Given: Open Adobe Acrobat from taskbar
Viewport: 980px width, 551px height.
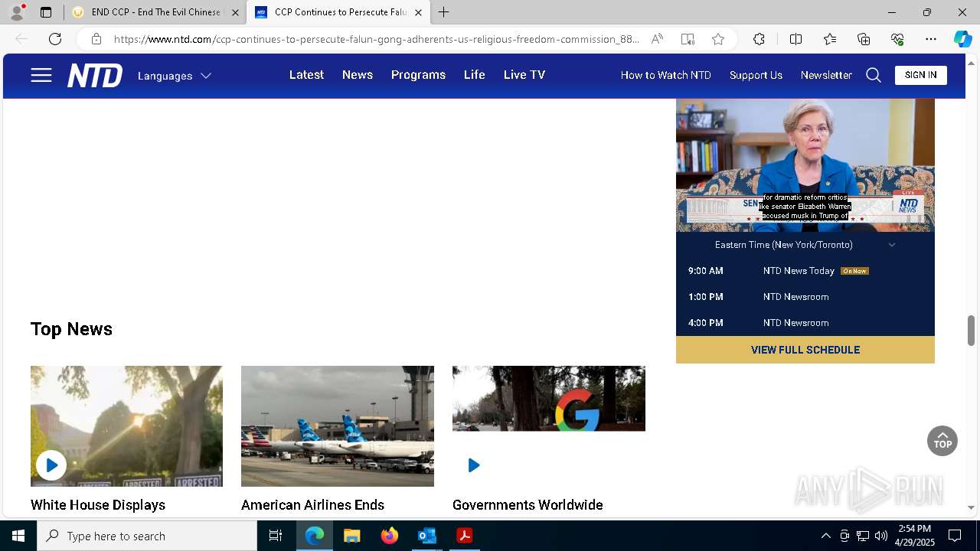Looking at the screenshot, I should click(464, 536).
